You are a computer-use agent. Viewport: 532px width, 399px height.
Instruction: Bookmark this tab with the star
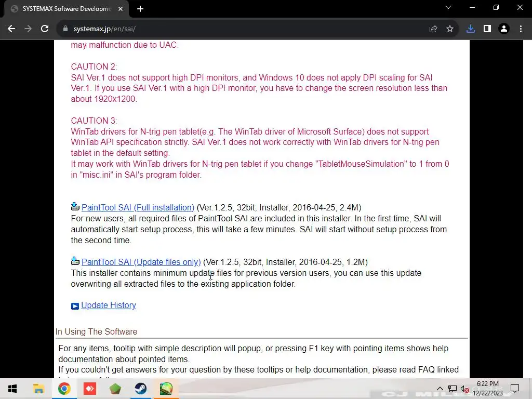[x=450, y=29]
